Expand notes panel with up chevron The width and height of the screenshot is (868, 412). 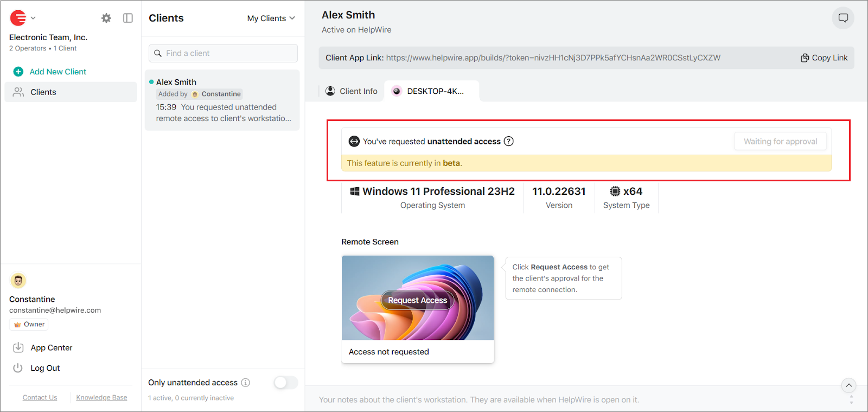point(848,385)
